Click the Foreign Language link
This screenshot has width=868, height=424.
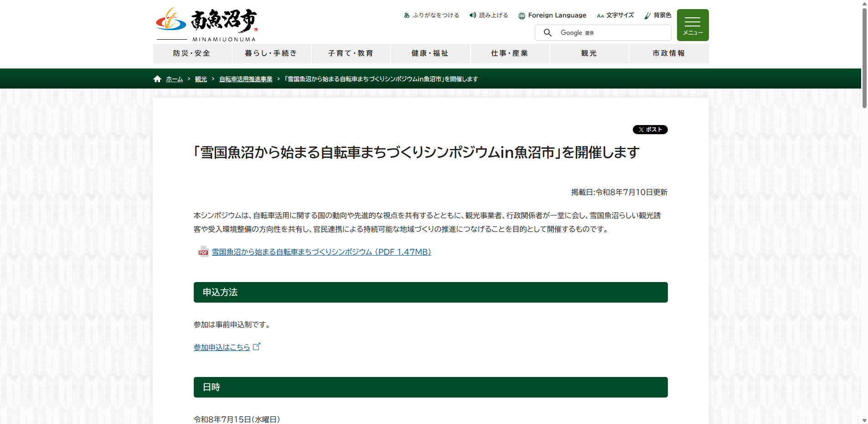(x=557, y=15)
